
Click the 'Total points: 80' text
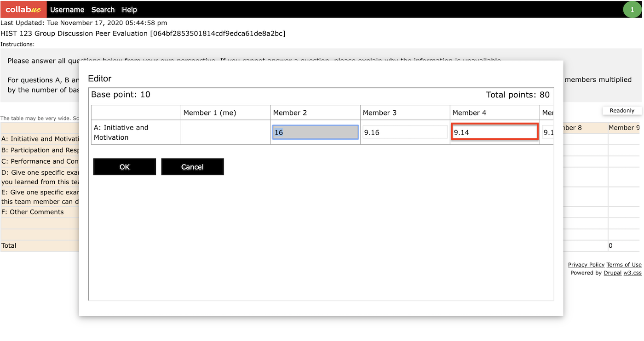point(517,95)
